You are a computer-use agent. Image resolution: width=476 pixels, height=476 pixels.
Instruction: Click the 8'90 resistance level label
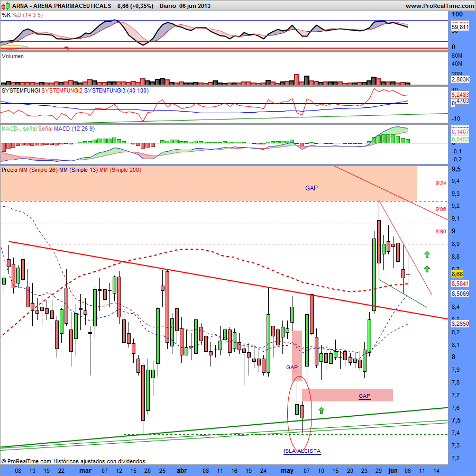click(441, 231)
